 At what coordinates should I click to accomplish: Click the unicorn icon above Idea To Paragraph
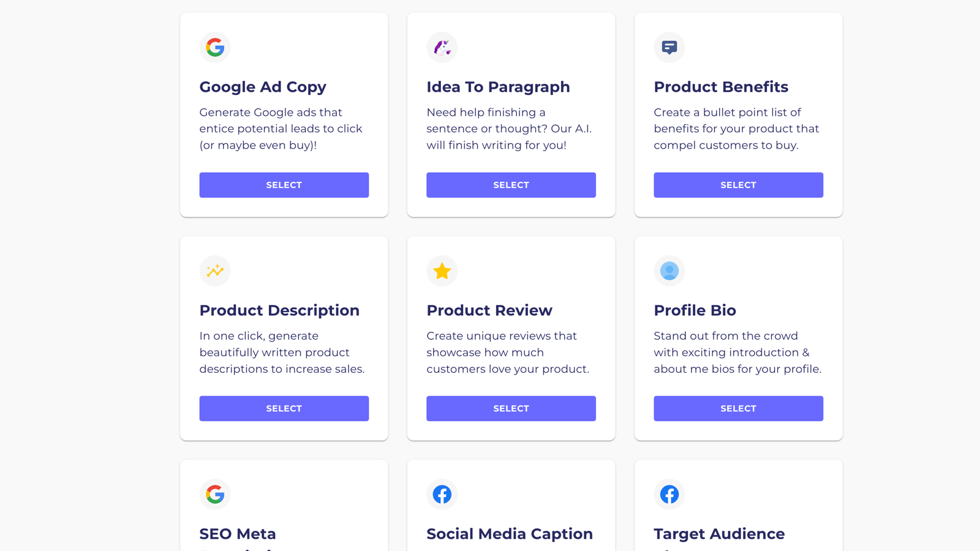442,47
